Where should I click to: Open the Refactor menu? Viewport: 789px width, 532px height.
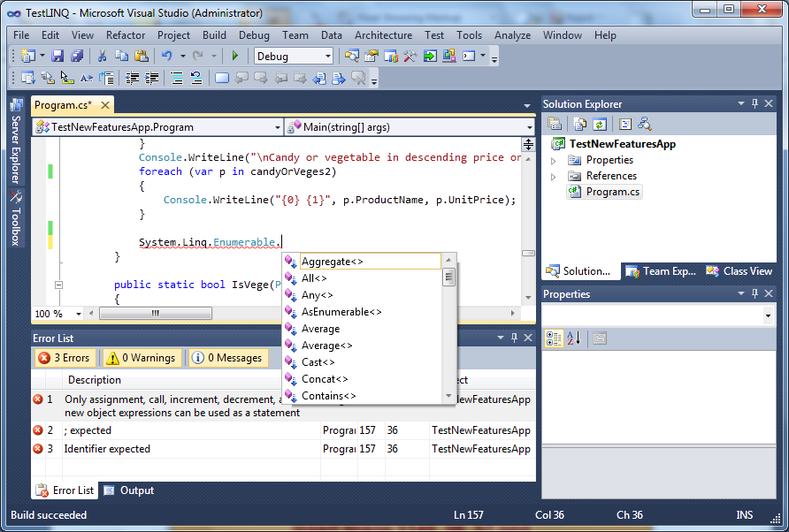pos(126,35)
